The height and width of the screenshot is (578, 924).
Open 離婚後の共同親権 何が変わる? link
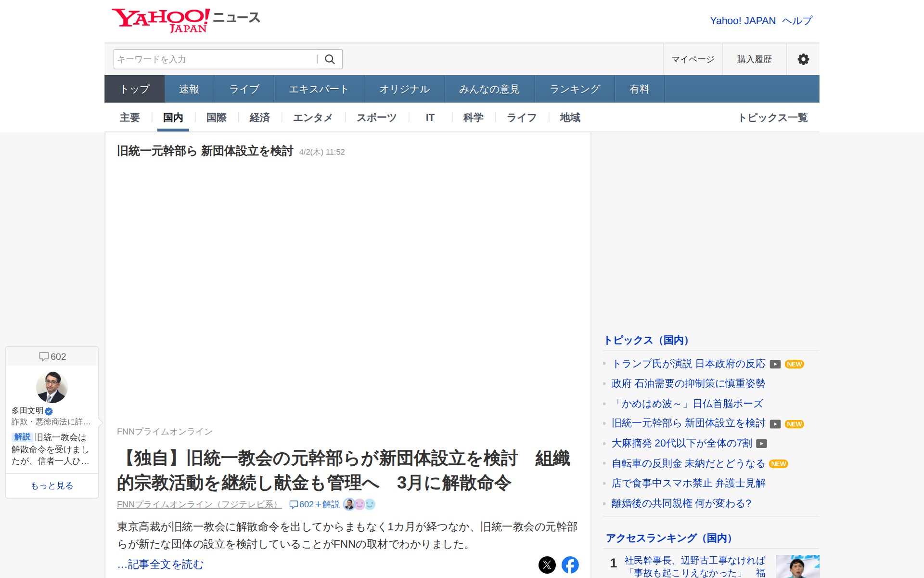click(680, 503)
